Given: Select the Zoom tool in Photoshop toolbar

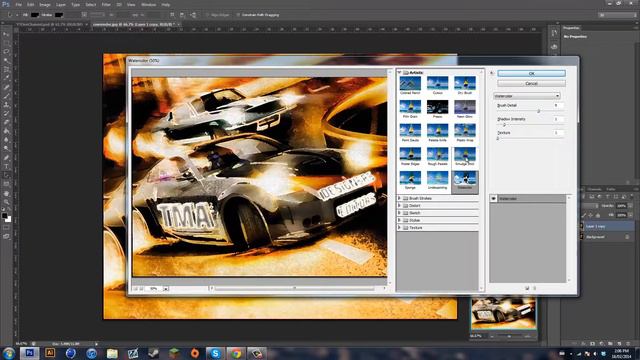Looking at the screenshot, I should click(7, 202).
